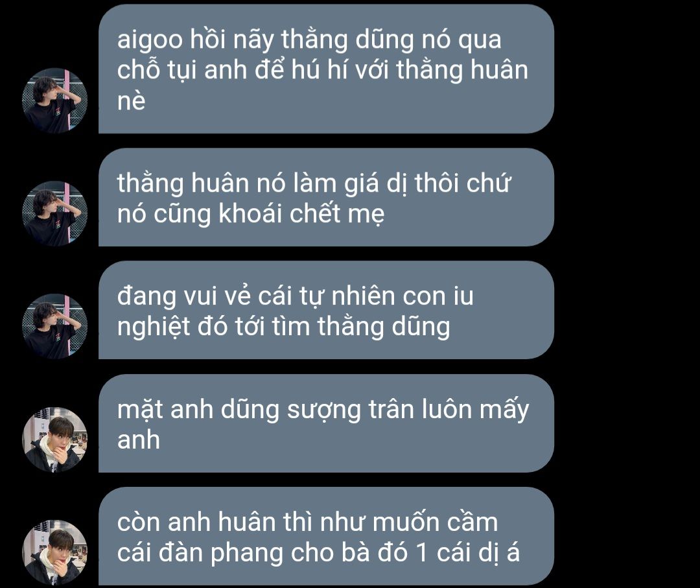Image resolution: width=700 pixels, height=588 pixels.
Task: Open sender avatar beside 'đang vui vẻ' message
Action: pyautogui.click(x=55, y=326)
